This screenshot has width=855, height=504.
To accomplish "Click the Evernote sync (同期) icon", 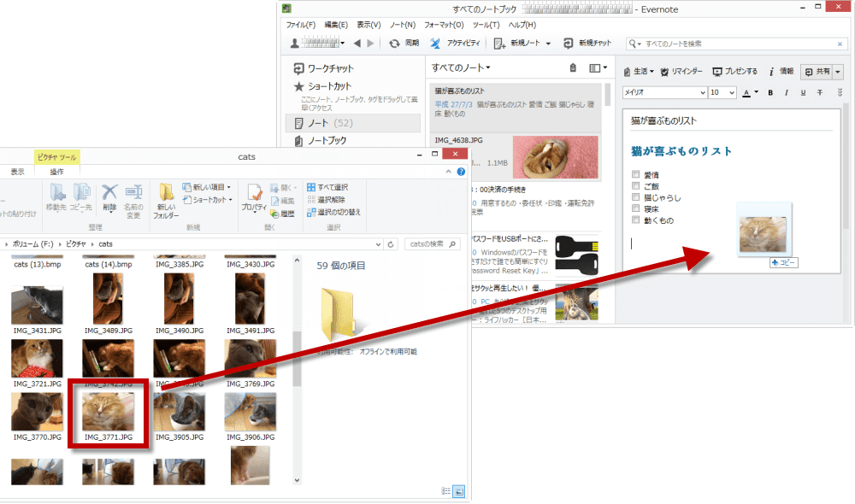I will pos(394,43).
